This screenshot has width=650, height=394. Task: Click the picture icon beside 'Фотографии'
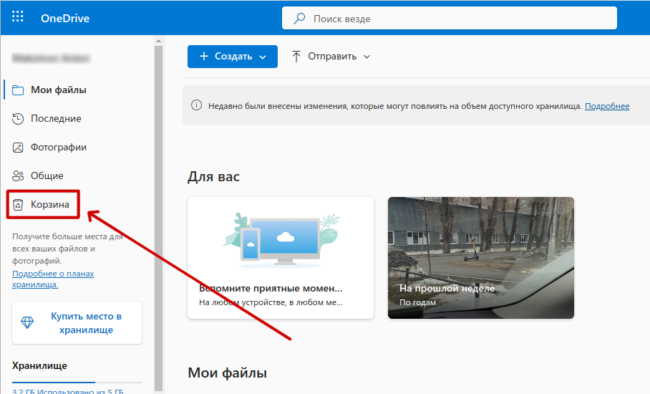18,147
